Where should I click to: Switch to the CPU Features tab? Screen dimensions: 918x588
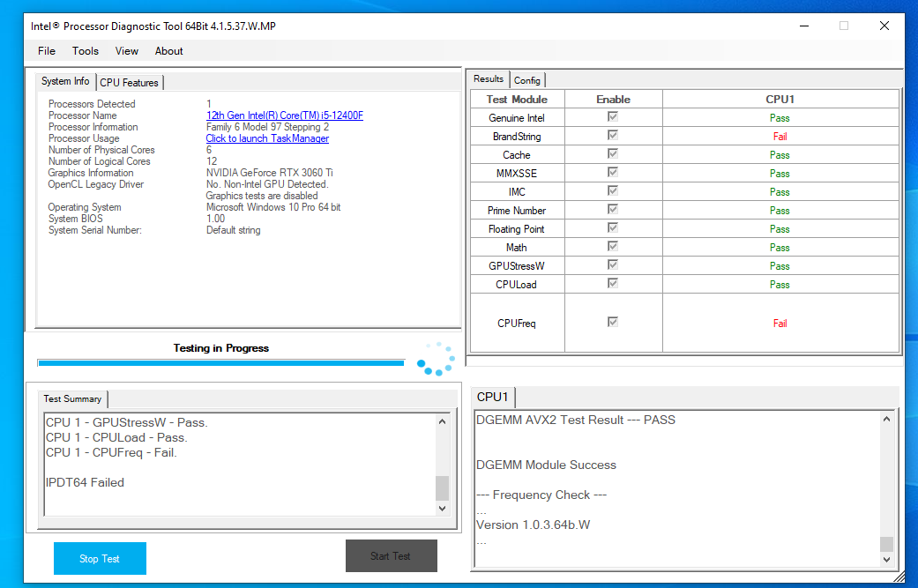click(130, 83)
